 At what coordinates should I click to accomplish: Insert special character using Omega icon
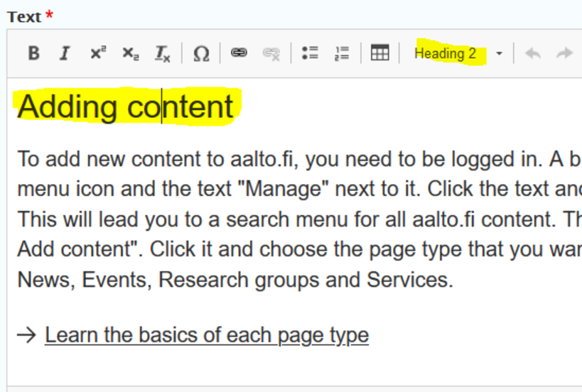[201, 53]
